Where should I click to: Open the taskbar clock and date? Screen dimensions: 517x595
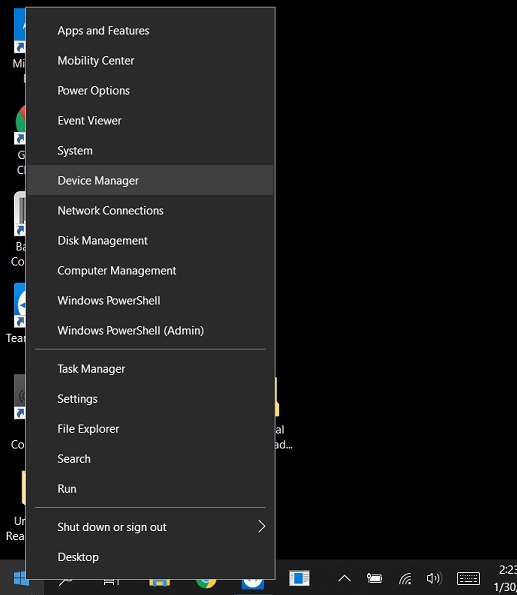pyautogui.click(x=506, y=578)
